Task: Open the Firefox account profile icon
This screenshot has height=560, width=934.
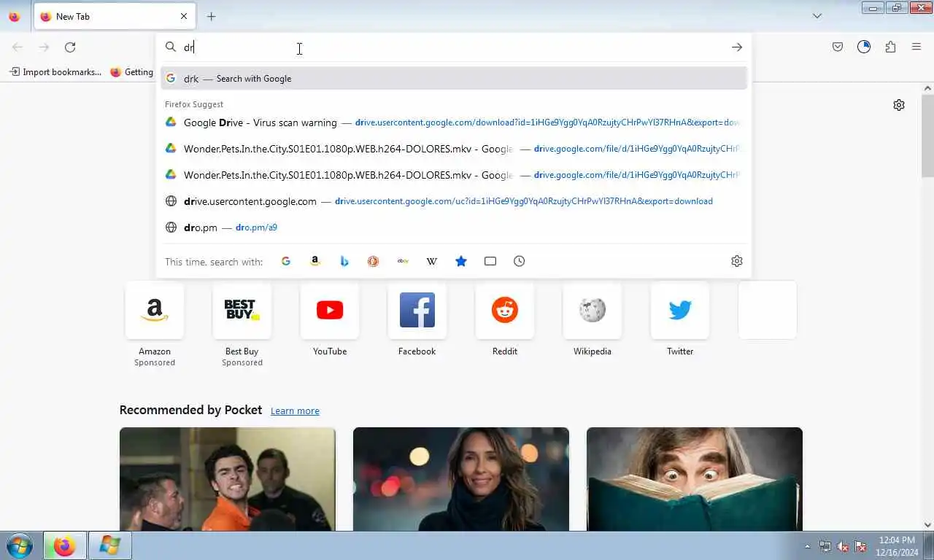Action: tap(864, 47)
